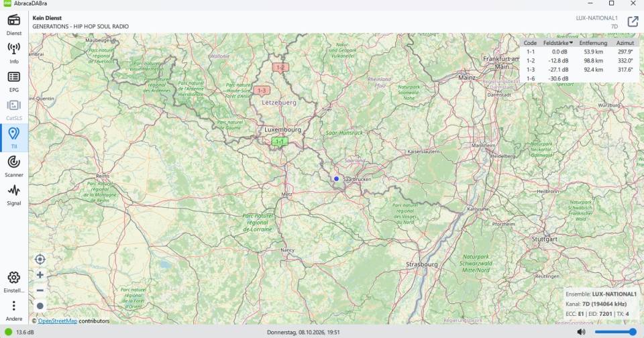Open the Scanner panel
The height and width of the screenshot is (338, 644).
tap(14, 166)
